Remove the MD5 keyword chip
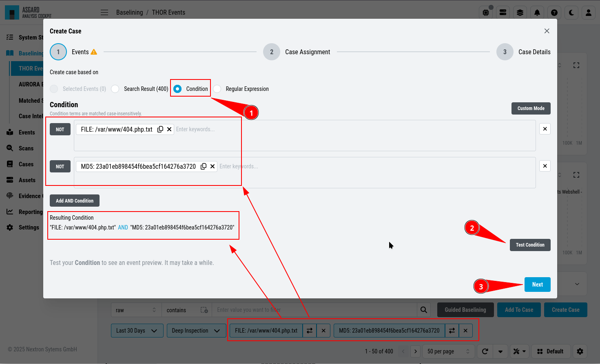600x364 pixels. (x=213, y=166)
